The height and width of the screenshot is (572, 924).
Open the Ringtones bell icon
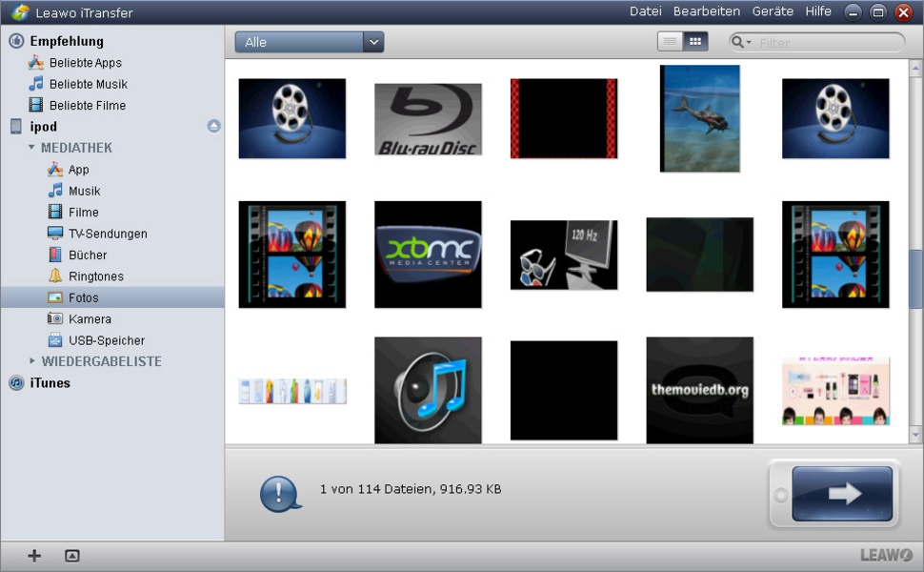(55, 276)
